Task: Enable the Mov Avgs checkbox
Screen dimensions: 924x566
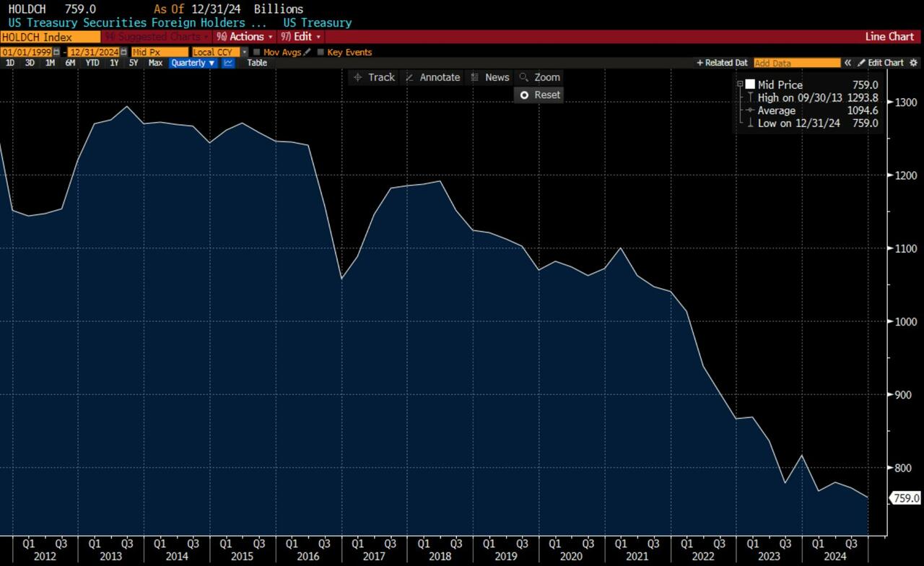Action: tap(257, 52)
